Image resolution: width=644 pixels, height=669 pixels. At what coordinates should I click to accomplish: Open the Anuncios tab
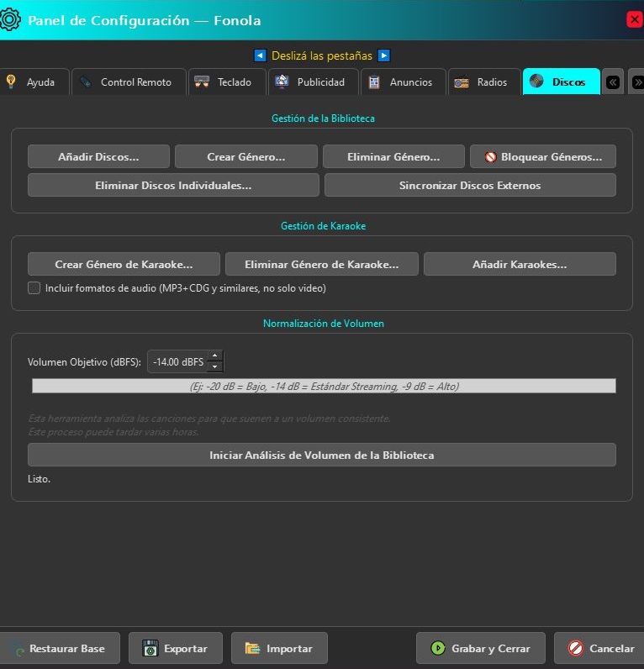(x=404, y=82)
